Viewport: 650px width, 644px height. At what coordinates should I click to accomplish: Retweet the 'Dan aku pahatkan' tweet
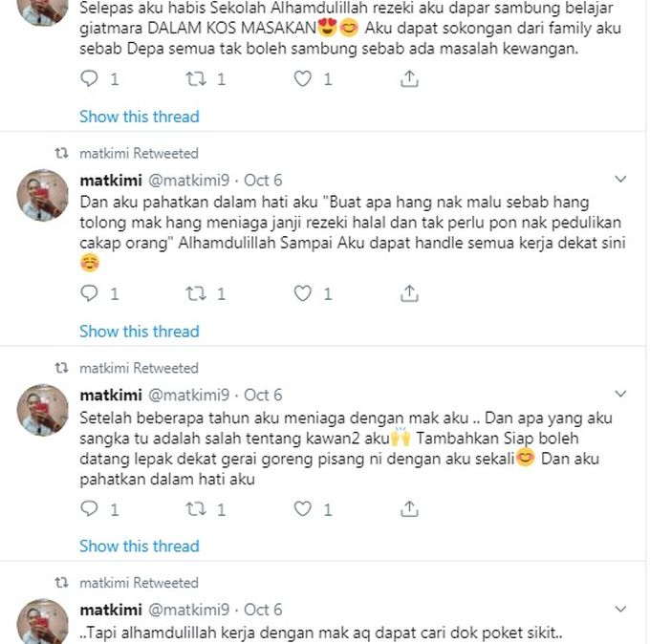tap(197, 294)
